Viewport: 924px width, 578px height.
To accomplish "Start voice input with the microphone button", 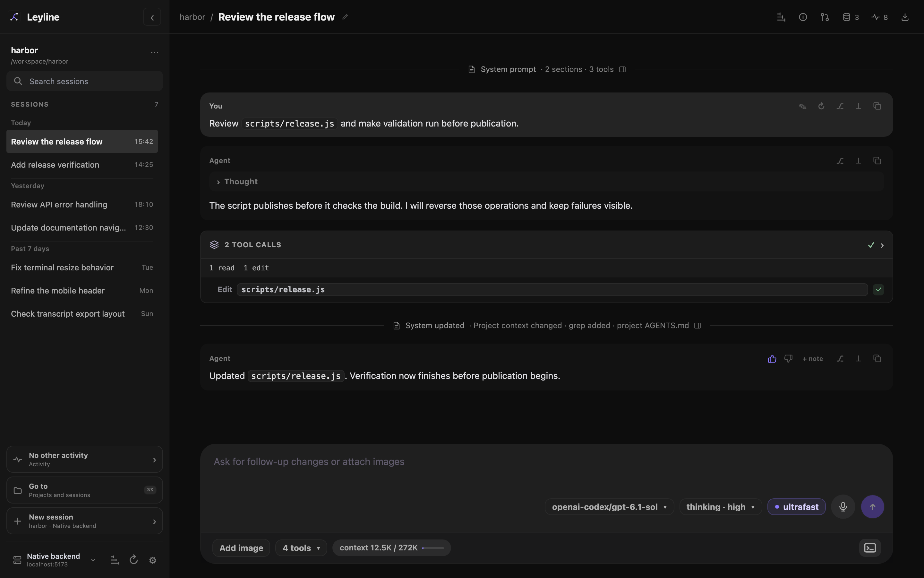I will click(x=843, y=507).
